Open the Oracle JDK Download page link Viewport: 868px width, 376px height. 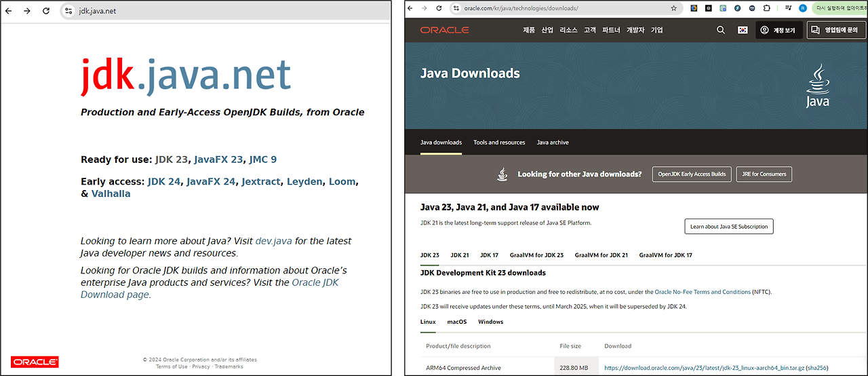(210, 288)
